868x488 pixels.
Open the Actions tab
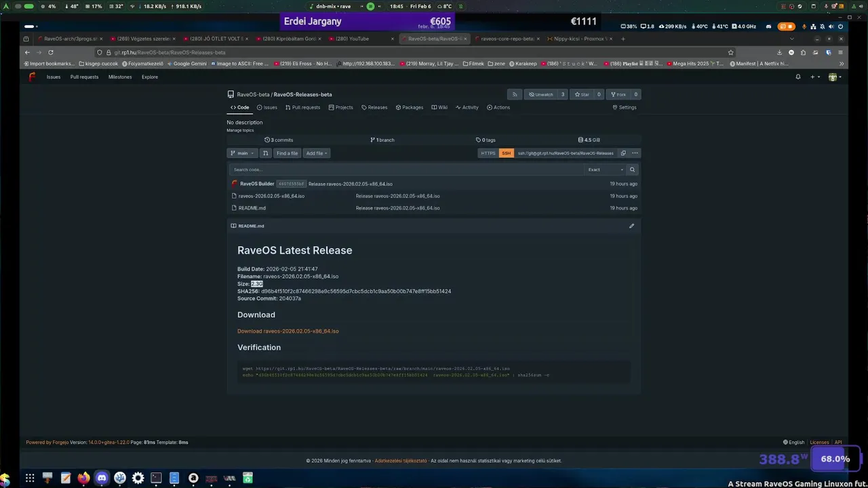[x=498, y=107]
